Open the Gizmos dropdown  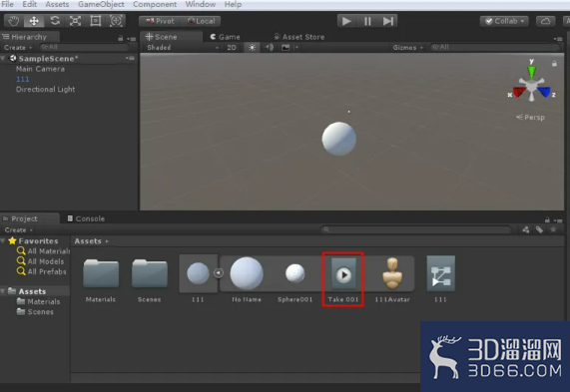(x=408, y=47)
